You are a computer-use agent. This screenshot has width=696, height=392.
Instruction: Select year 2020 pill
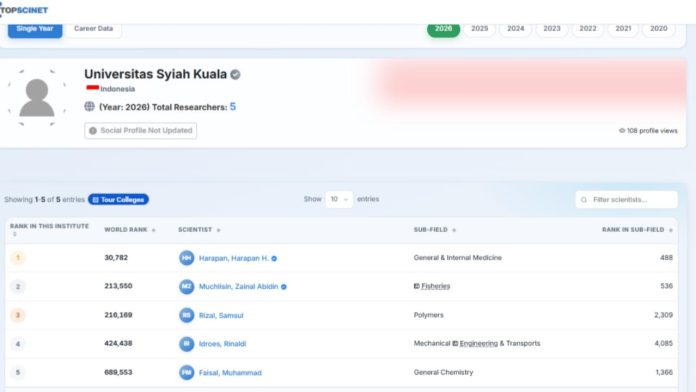point(659,29)
